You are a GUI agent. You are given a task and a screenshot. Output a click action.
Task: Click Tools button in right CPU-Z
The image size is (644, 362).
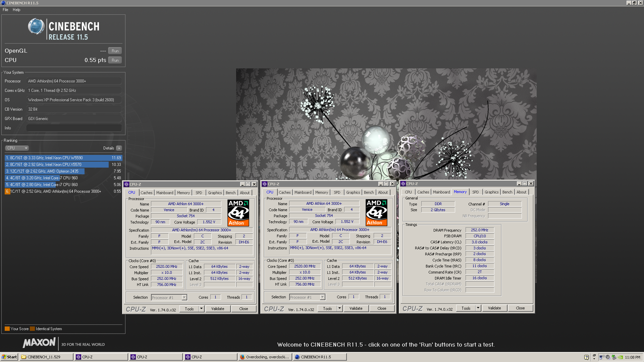point(466,308)
